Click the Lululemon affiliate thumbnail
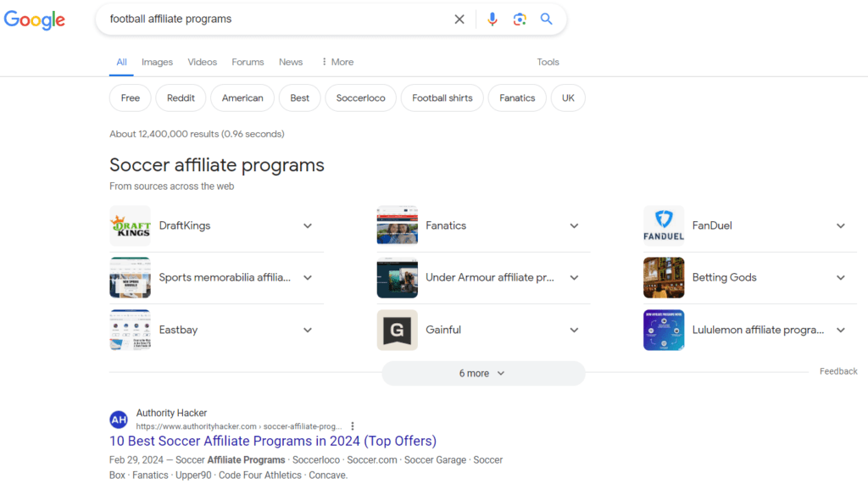The image size is (868, 484). [664, 330]
